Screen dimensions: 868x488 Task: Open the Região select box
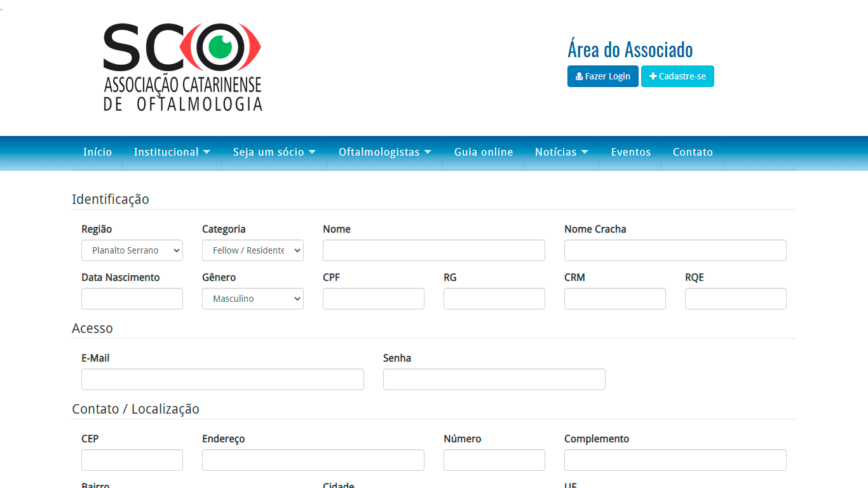132,250
